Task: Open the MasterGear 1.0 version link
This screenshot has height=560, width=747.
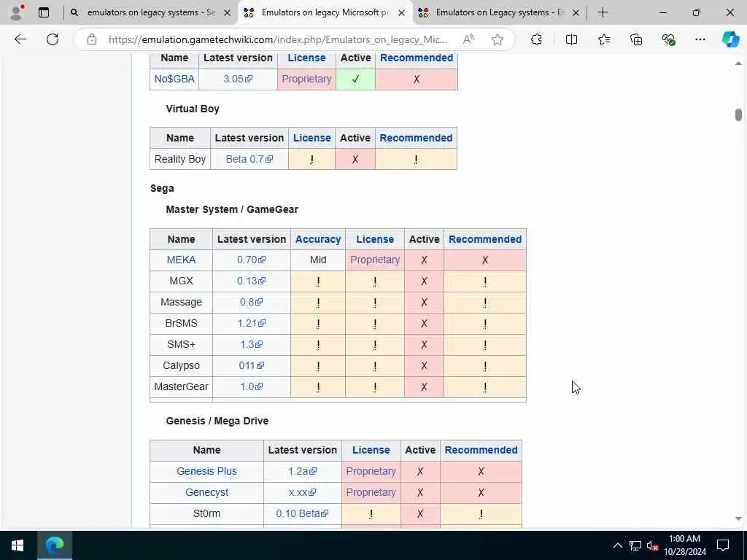Action: (x=251, y=386)
